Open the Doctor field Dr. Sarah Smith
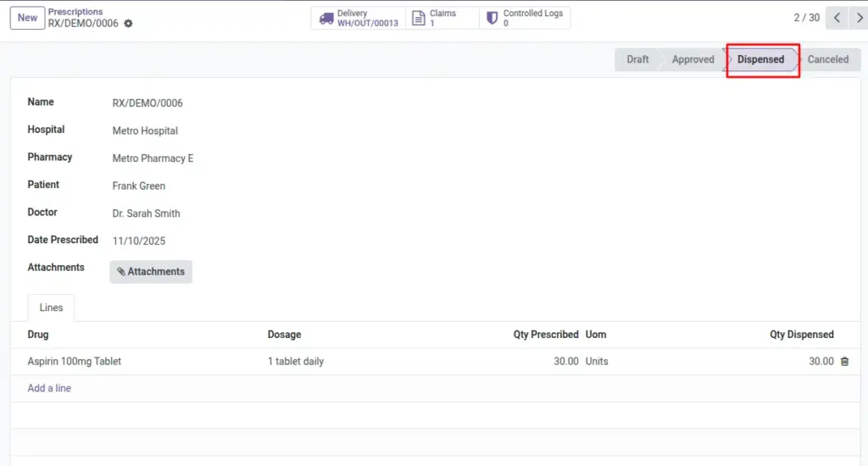 [146, 214]
